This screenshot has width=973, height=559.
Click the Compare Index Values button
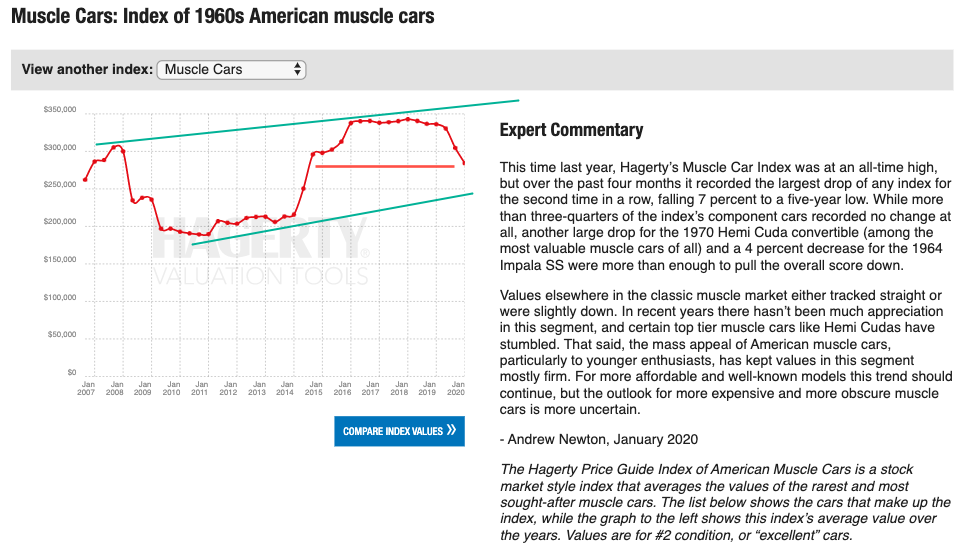coord(399,431)
